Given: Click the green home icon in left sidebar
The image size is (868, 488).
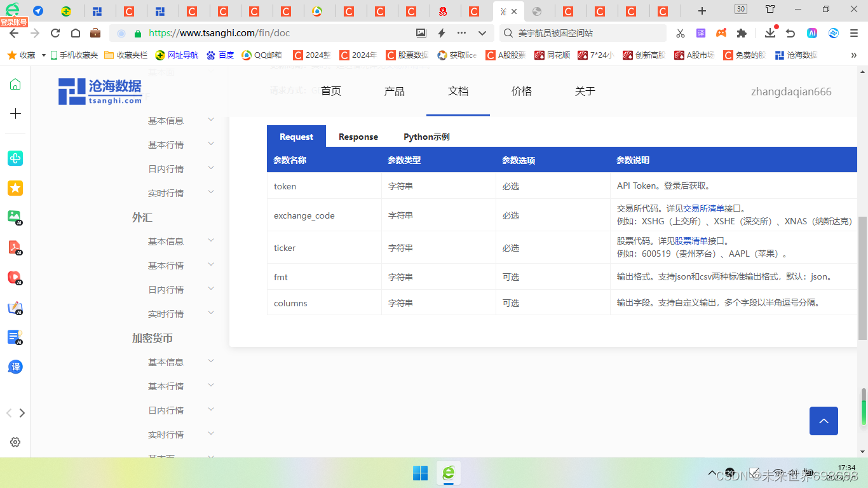Looking at the screenshot, I should tap(15, 84).
